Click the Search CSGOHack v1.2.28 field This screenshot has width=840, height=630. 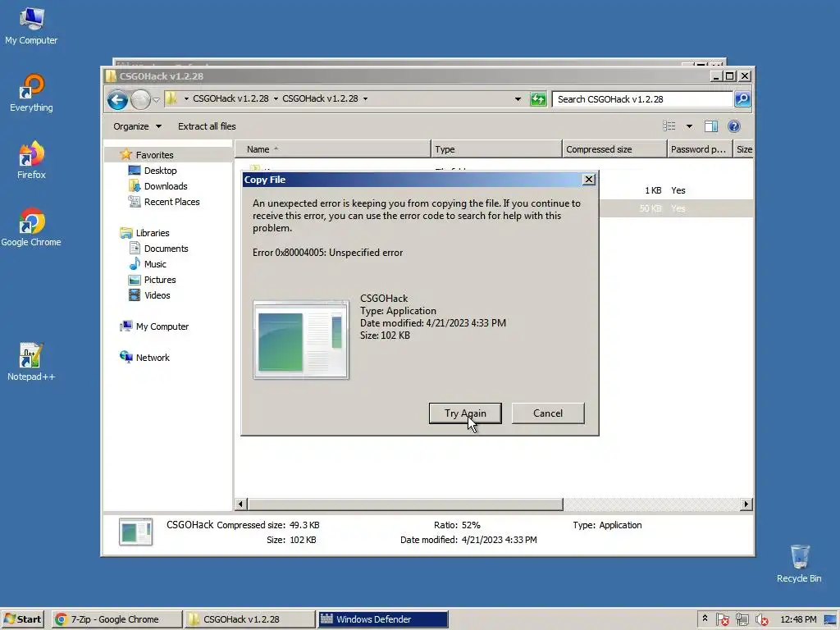pos(642,99)
